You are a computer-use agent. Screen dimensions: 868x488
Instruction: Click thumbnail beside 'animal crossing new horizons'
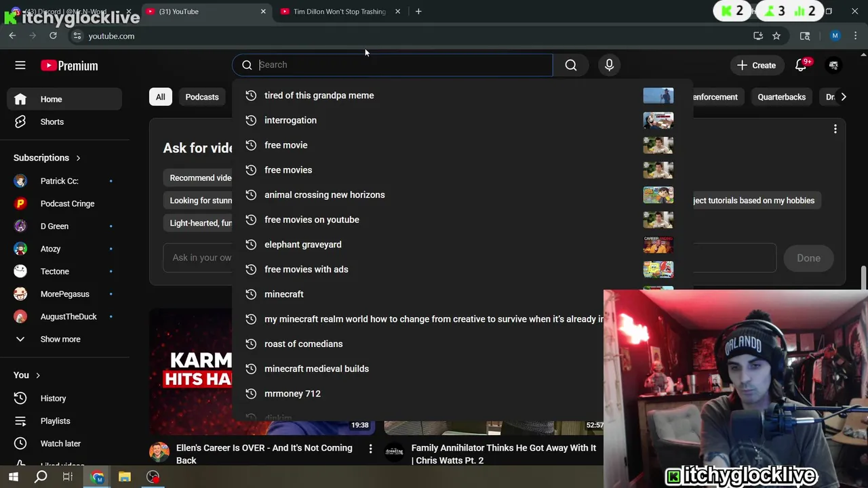click(658, 195)
